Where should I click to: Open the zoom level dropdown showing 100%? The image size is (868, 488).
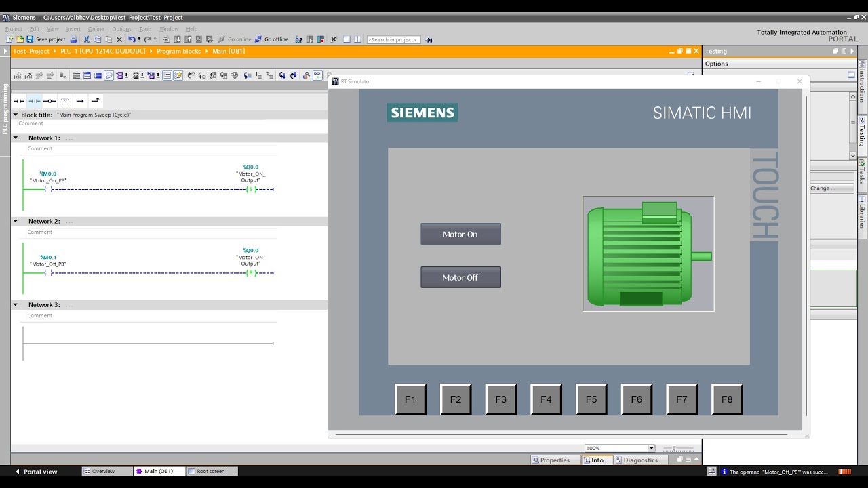pyautogui.click(x=651, y=448)
